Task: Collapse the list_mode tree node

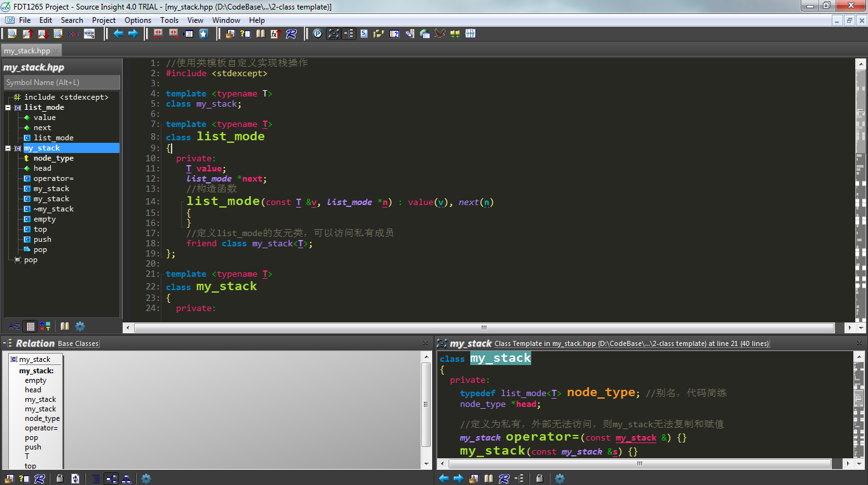Action: pos(8,107)
